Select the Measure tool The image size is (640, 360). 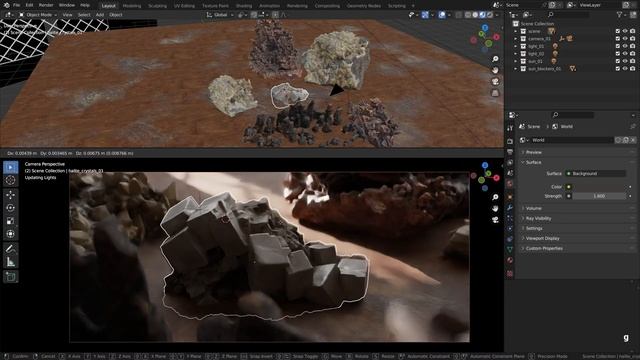pyautogui.click(x=11, y=262)
